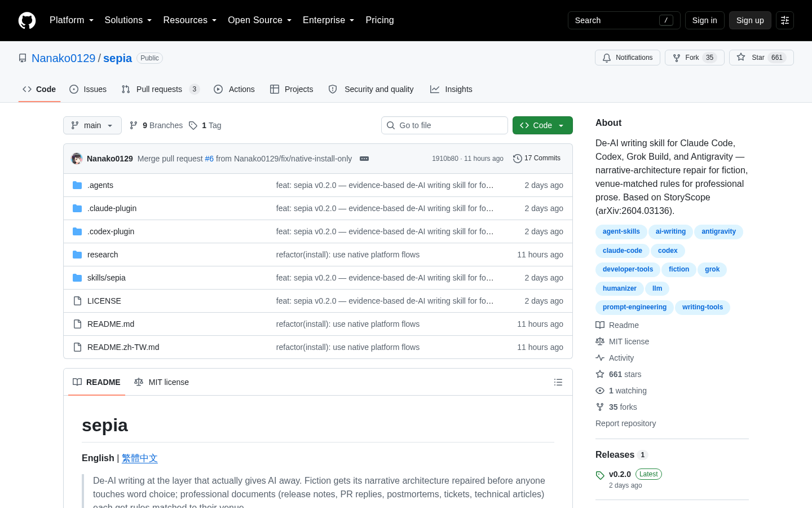
Task: Click the Go to file input
Action: tap(444, 125)
